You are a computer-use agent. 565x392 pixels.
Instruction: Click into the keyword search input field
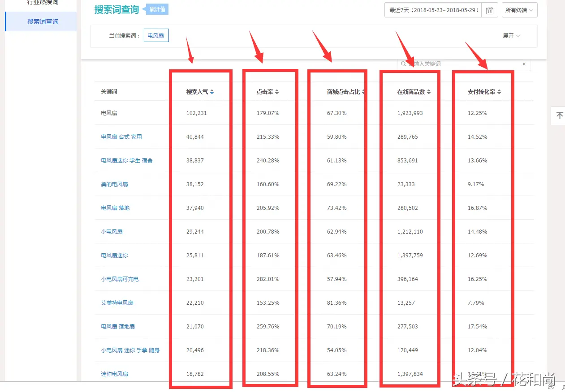pyautogui.click(x=461, y=64)
